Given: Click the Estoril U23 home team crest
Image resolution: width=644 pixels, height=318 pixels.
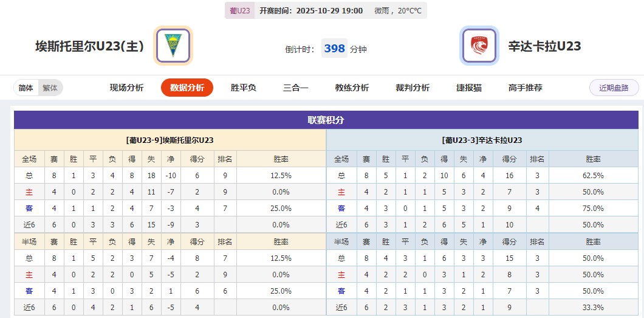Looking at the screenshot, I should click(x=173, y=46).
